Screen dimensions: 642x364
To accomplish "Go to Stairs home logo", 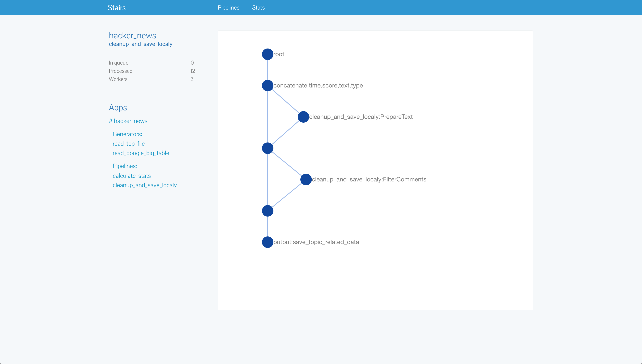I will [x=117, y=8].
